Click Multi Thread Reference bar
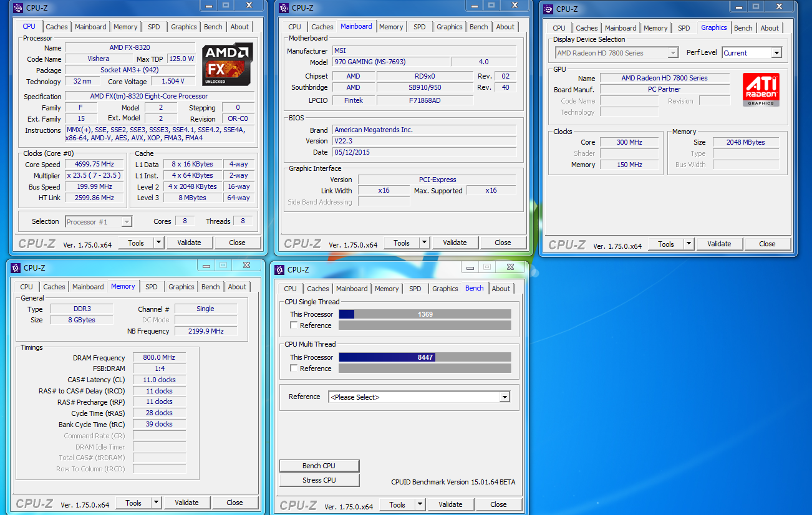812x515 pixels. click(425, 368)
